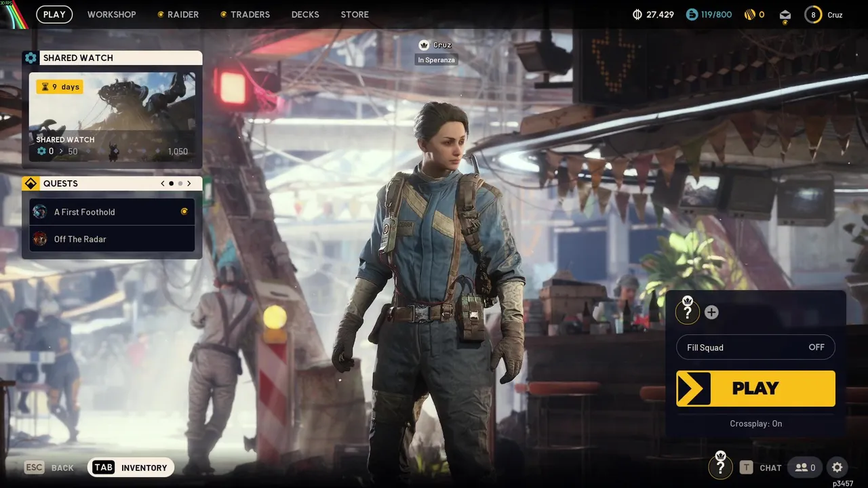The width and height of the screenshot is (868, 488).
Task: Select the second quests page dot
Action: coord(180,184)
